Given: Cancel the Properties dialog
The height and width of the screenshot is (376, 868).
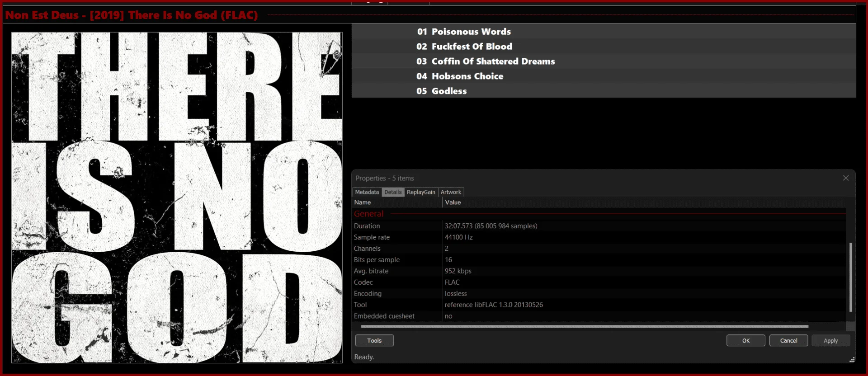Looking at the screenshot, I should coord(788,341).
